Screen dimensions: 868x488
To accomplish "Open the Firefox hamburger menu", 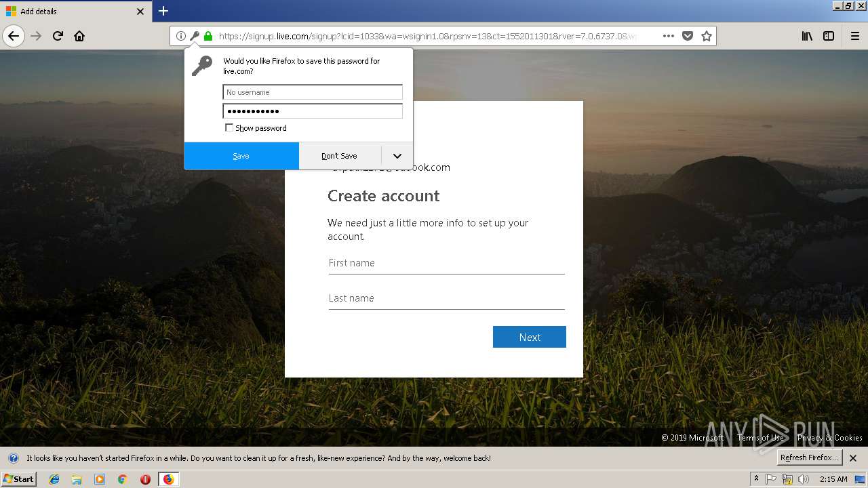I will [x=855, y=36].
